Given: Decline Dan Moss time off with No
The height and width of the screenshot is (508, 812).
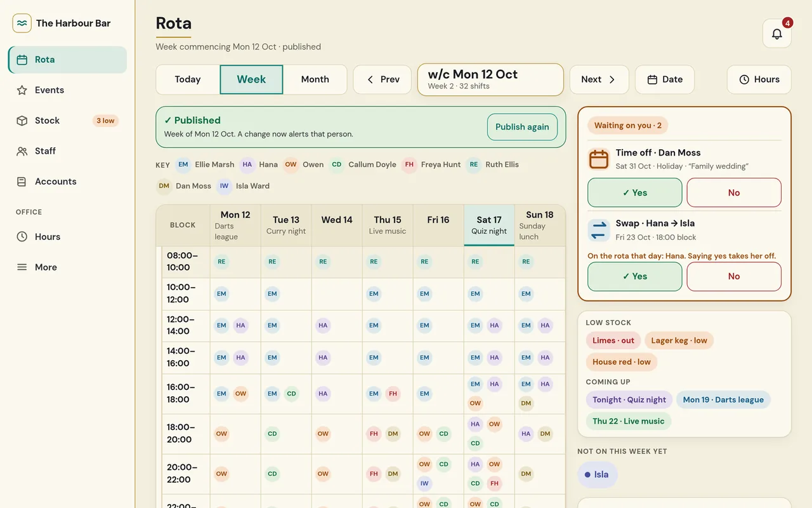Looking at the screenshot, I should coord(734,192).
